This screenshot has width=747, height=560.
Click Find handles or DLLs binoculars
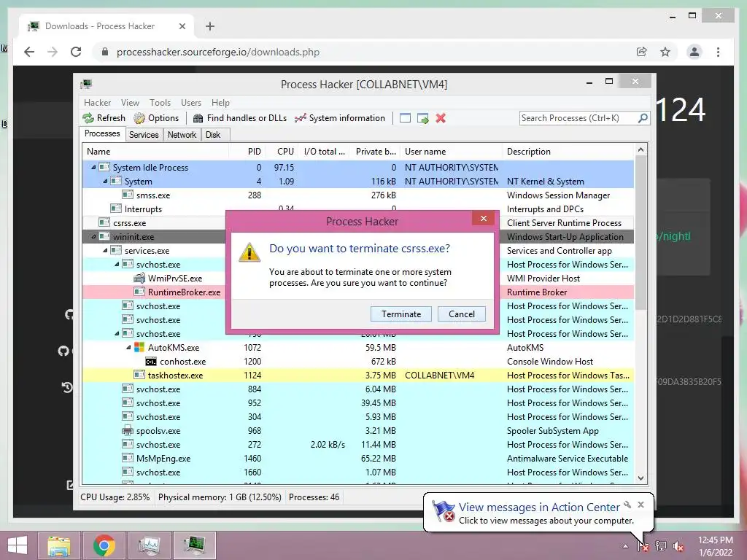point(198,118)
